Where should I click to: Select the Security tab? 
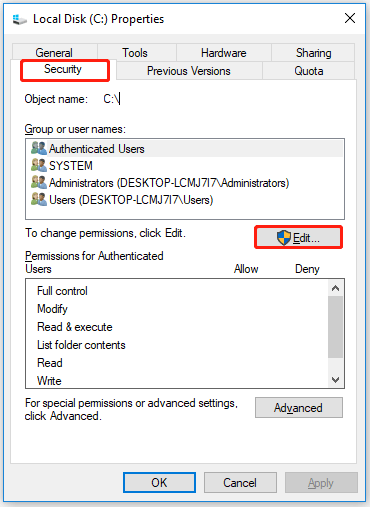(x=63, y=70)
